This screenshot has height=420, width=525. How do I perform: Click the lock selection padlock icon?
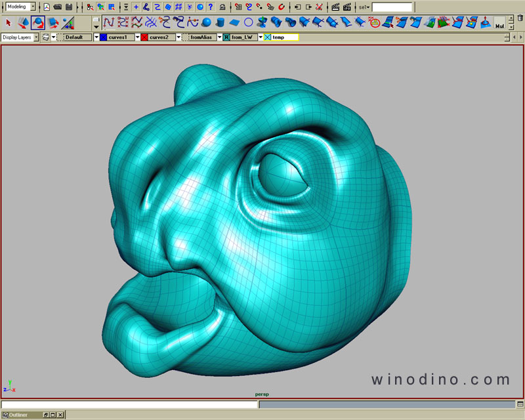pos(223,7)
